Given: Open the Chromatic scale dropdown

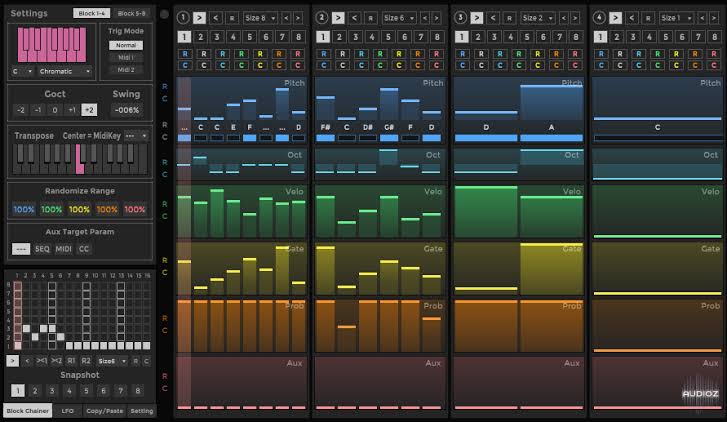Looking at the screenshot, I should click(64, 71).
